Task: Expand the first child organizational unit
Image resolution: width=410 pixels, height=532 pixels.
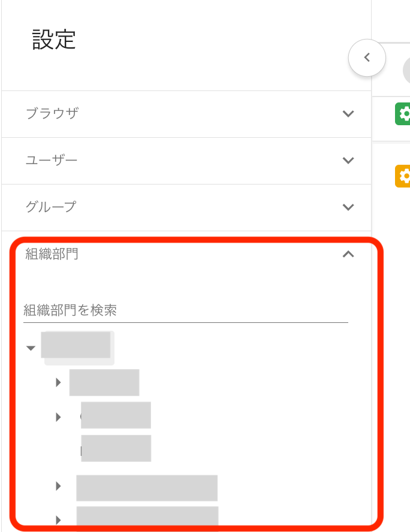Action: click(x=58, y=382)
